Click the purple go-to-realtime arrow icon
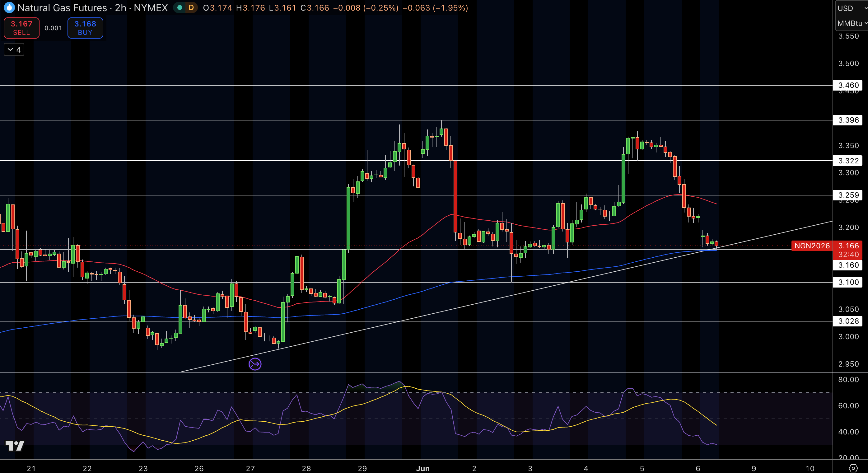The height and width of the screenshot is (473, 868). 255,364
